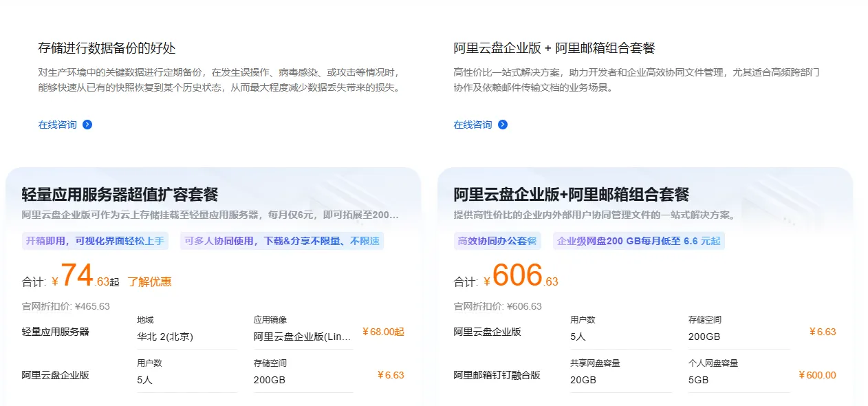
Task: Click paragraph starting 对生产环境中的关键数据
Action: [219, 80]
